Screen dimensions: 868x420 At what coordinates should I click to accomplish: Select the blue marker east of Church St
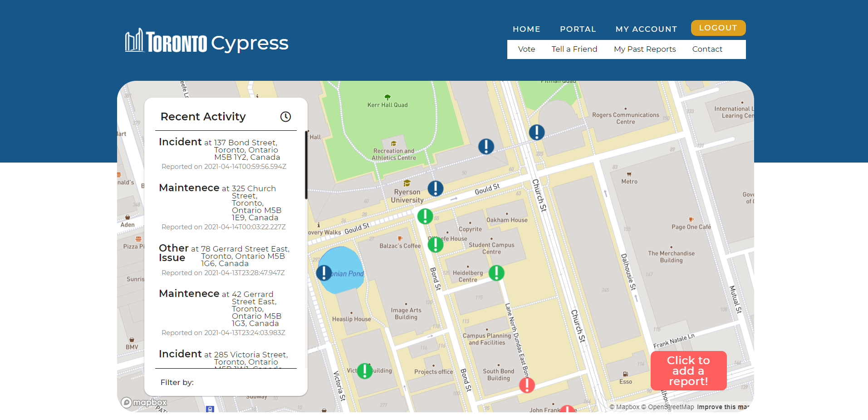pos(537,132)
